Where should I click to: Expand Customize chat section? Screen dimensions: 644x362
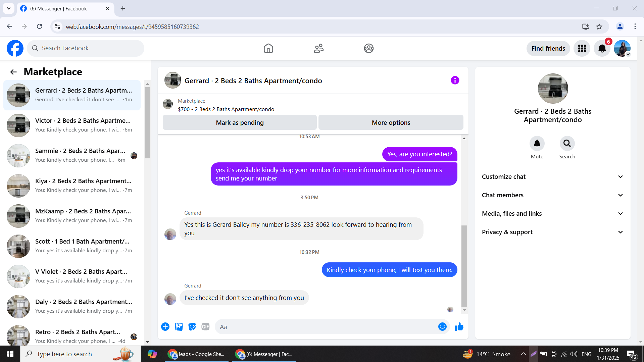coord(553,177)
